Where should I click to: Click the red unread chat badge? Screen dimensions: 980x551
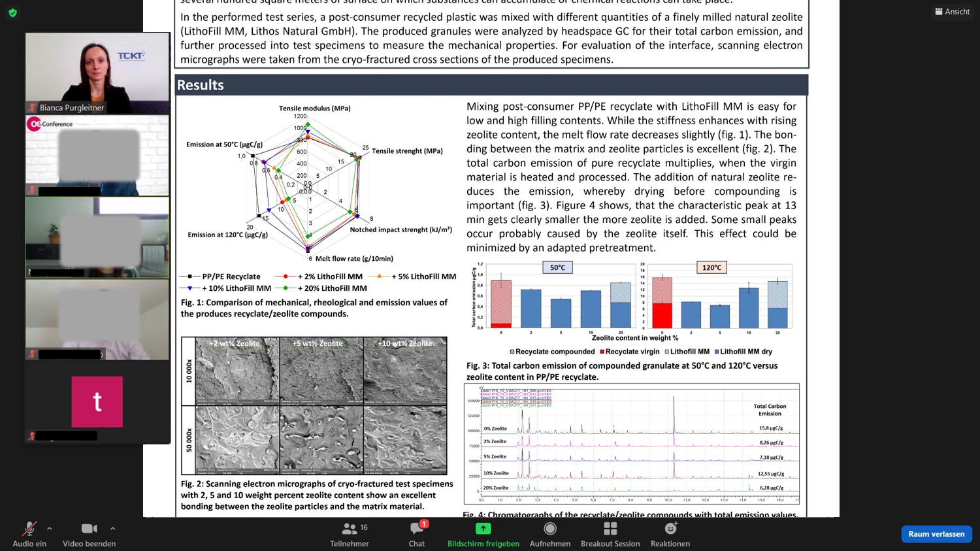point(424,524)
